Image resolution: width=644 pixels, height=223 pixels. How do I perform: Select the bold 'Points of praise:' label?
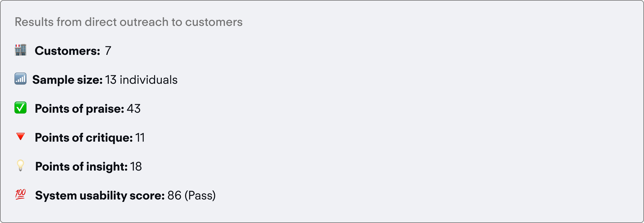(79, 109)
